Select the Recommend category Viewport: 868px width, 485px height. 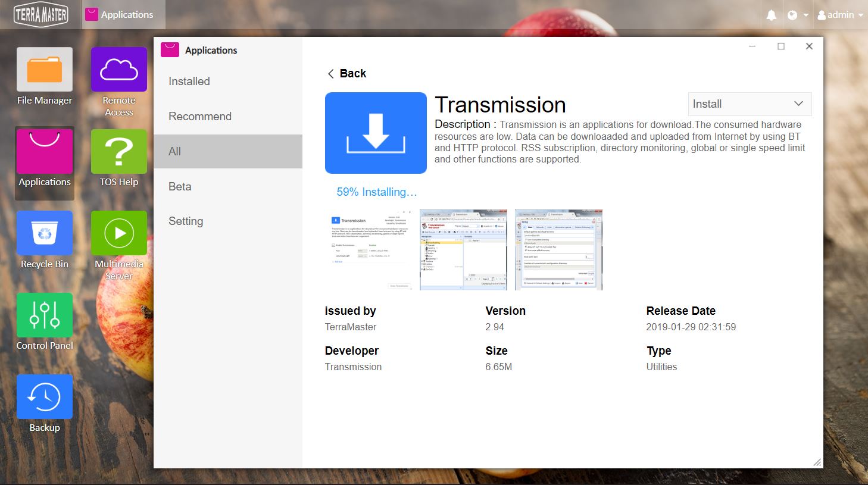(x=200, y=117)
